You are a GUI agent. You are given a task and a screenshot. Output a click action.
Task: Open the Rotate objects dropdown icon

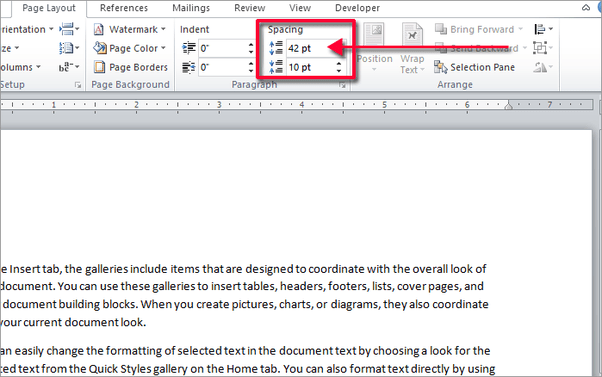(543, 67)
